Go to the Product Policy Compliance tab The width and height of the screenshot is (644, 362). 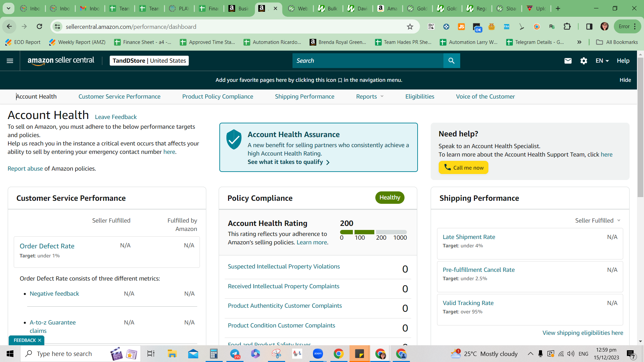(218, 97)
